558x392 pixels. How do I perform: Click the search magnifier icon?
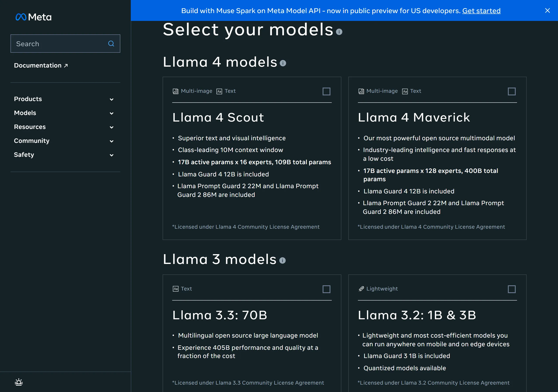111,44
